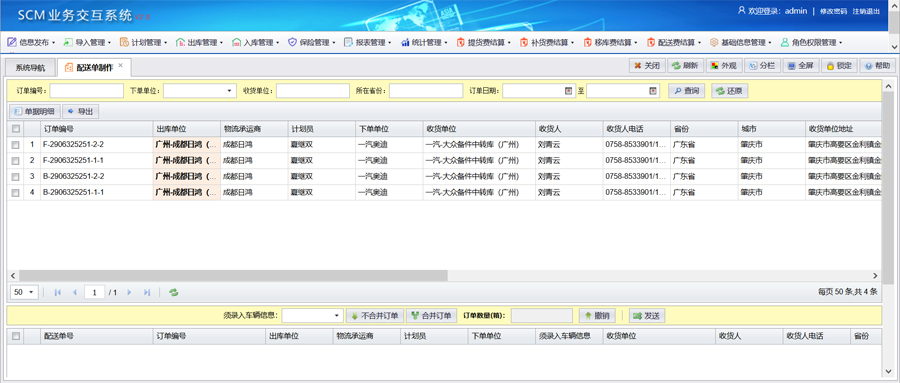
Task: Check the row for F-2906325251-2-2
Action: (15, 145)
